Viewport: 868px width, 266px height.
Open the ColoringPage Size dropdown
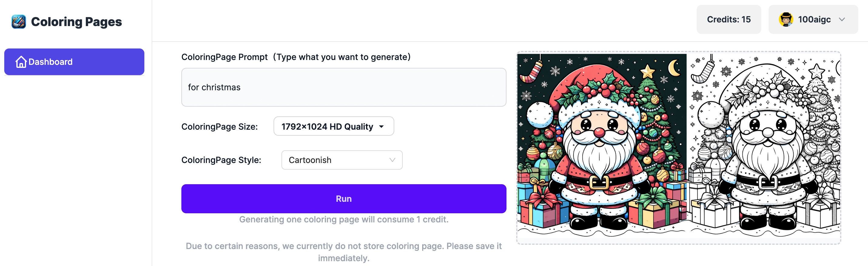(333, 126)
